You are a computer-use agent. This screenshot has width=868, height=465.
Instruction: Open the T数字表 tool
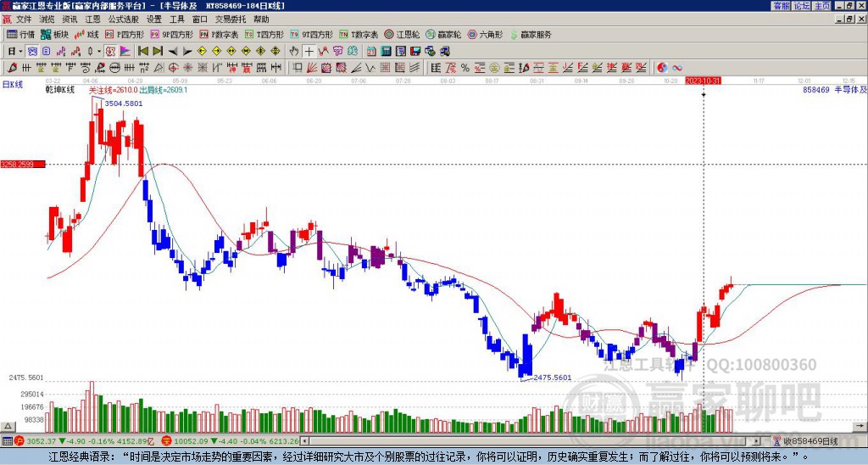pyautogui.click(x=359, y=34)
